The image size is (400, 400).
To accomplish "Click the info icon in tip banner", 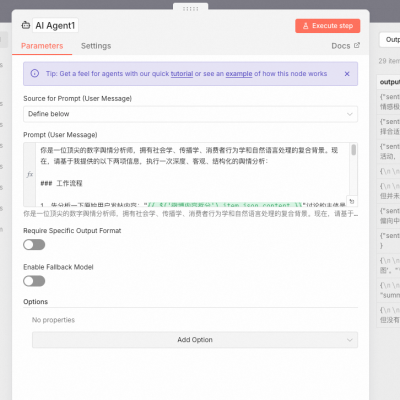I will (x=35, y=73).
